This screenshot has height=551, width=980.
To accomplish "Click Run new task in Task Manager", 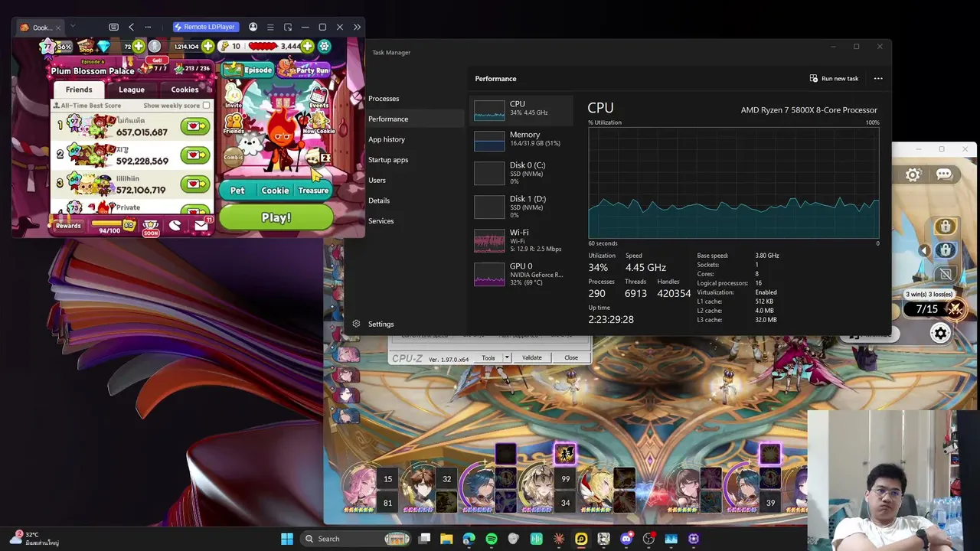I will 834,78.
